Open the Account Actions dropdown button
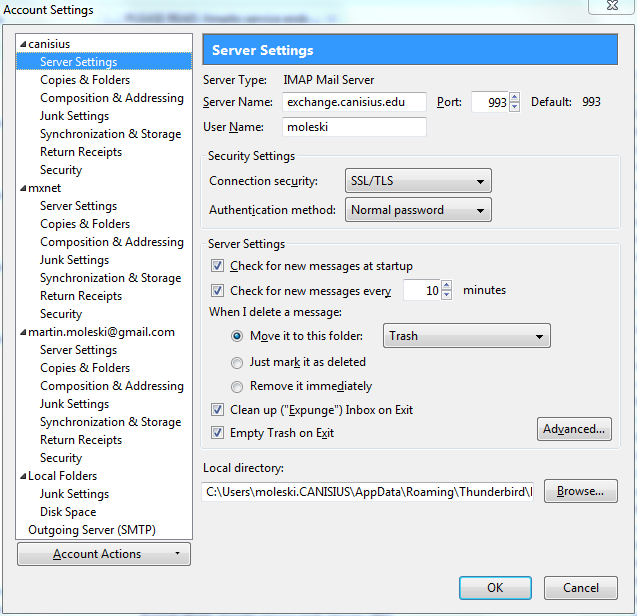The image size is (637, 616). click(x=104, y=554)
